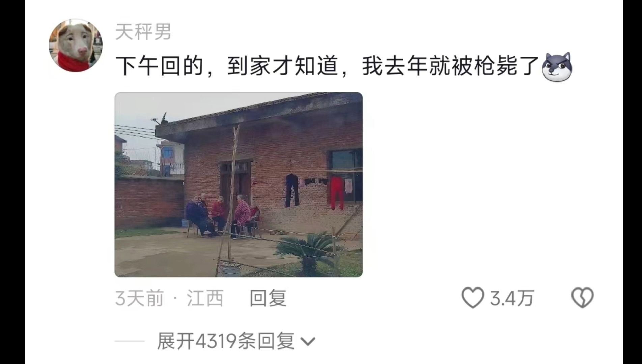
Task: Open the 展开4319条回复 replies list
Action: (x=236, y=341)
